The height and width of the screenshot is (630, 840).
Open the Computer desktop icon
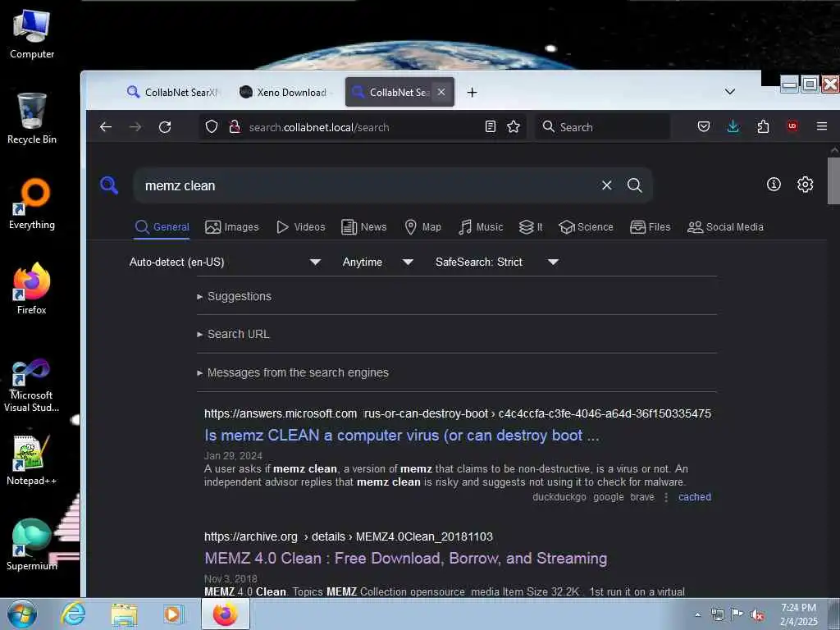[32, 34]
